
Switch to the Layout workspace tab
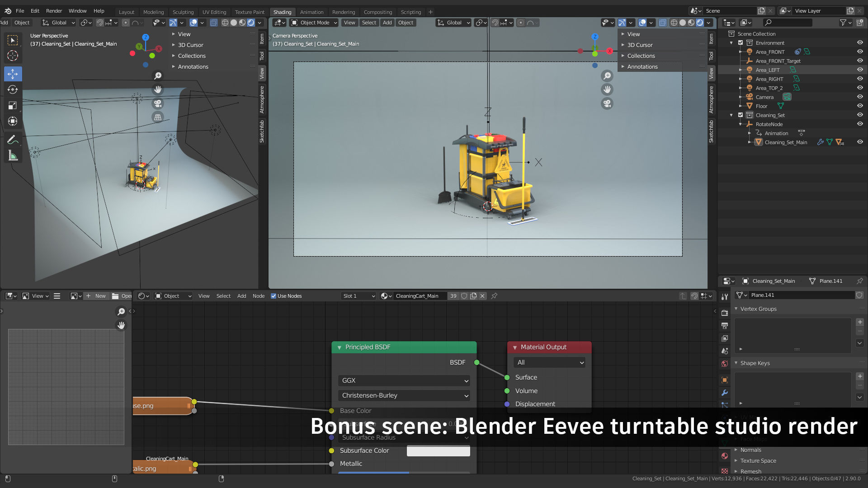(127, 12)
